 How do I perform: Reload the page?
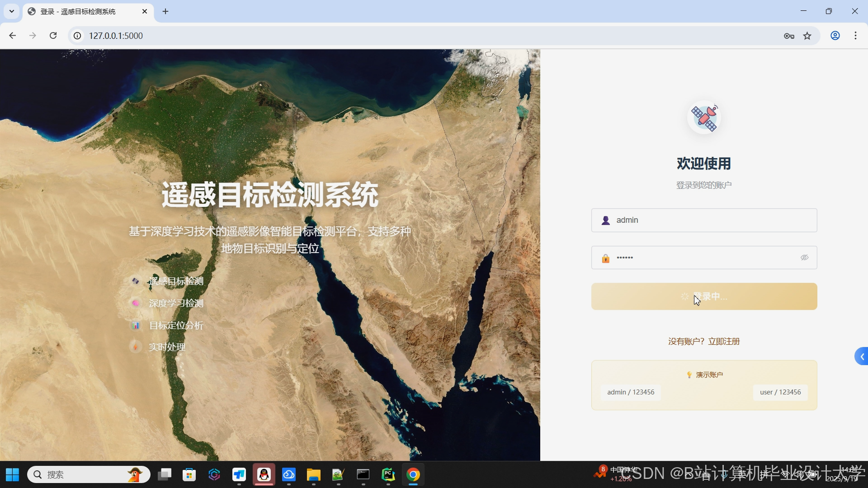point(53,36)
